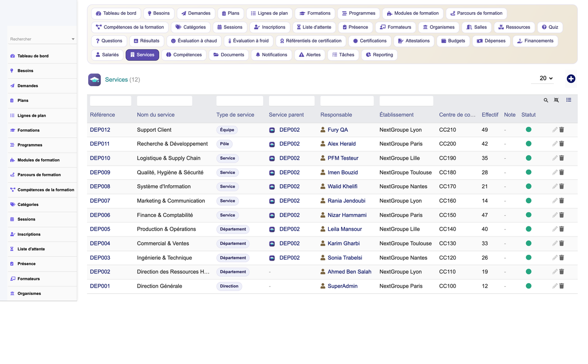This screenshot has width=588, height=364.
Task: Click NextGroupe Toulouse in DEP009 row
Action: point(406,172)
